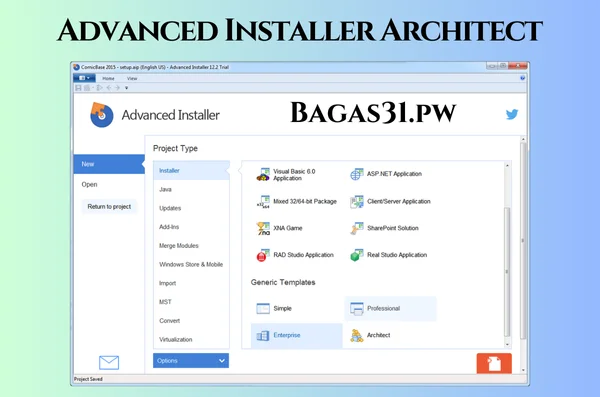Viewport: 600px width, 397px height.
Task: Select the Real Studio Application icon
Action: point(357,255)
